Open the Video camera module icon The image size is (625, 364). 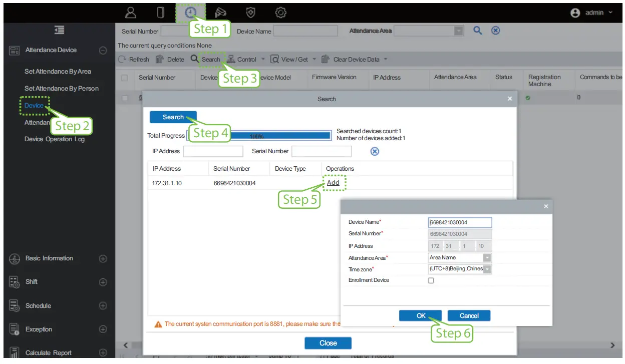point(221,13)
